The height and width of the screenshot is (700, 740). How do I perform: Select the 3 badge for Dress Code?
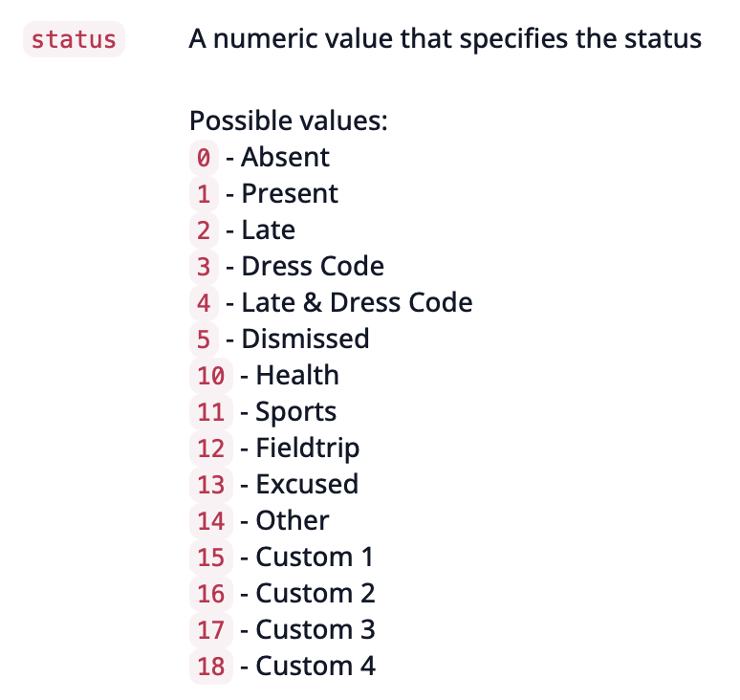[x=204, y=267]
